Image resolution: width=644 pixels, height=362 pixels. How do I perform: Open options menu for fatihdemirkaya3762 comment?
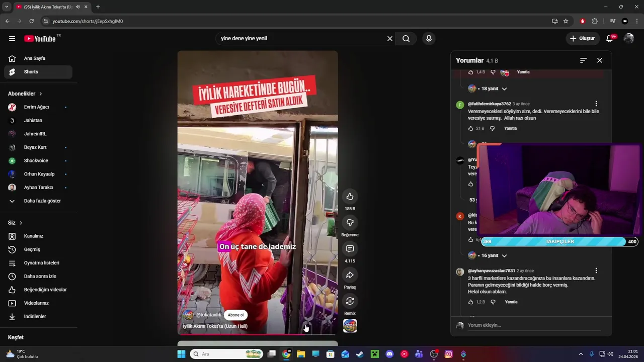(x=596, y=104)
